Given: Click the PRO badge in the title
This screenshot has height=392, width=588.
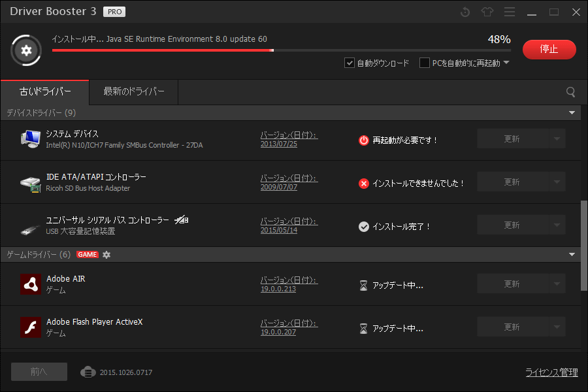Looking at the screenshot, I should pyautogui.click(x=114, y=12).
